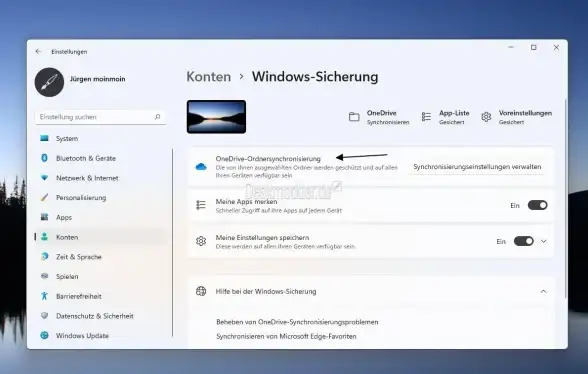Click the OneDrive cloud icon
Screen dimensions: 588x374
(x=201, y=167)
